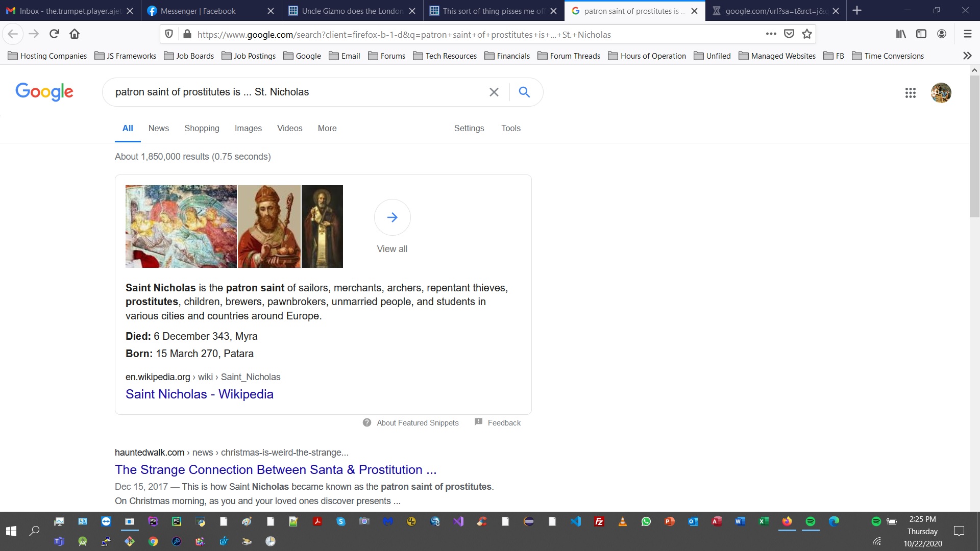Go back to the previous page
Image resolution: width=980 pixels, height=551 pixels.
pyautogui.click(x=13, y=34)
